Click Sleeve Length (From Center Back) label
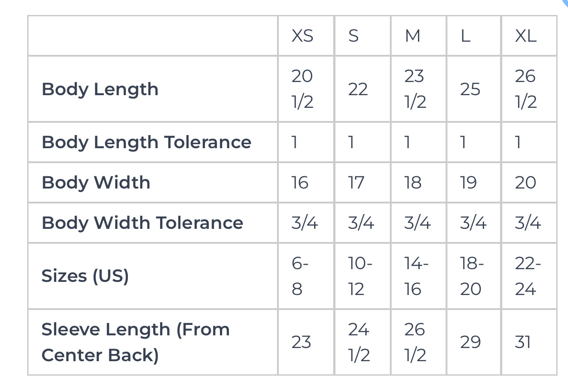Viewport: 568px width, 392px height. pos(135,342)
